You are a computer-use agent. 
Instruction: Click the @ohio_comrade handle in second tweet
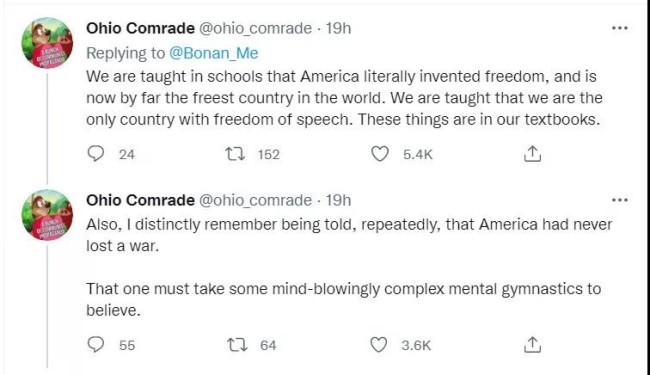click(x=255, y=201)
